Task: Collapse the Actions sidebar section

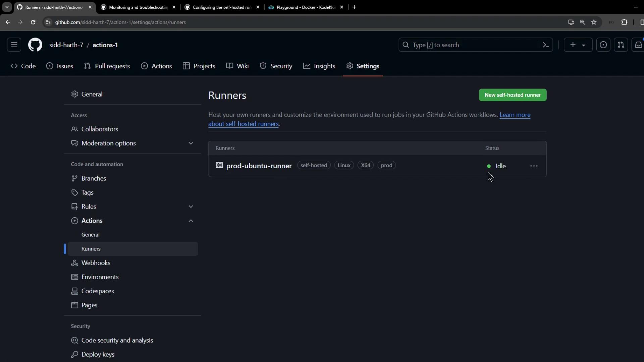Action: (191, 221)
